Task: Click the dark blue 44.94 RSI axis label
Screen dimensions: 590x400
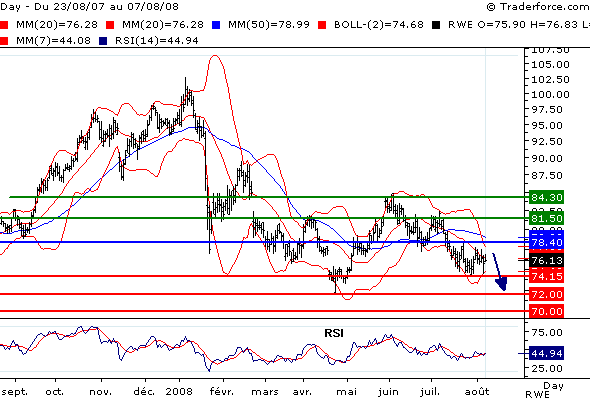Action: 546,354
